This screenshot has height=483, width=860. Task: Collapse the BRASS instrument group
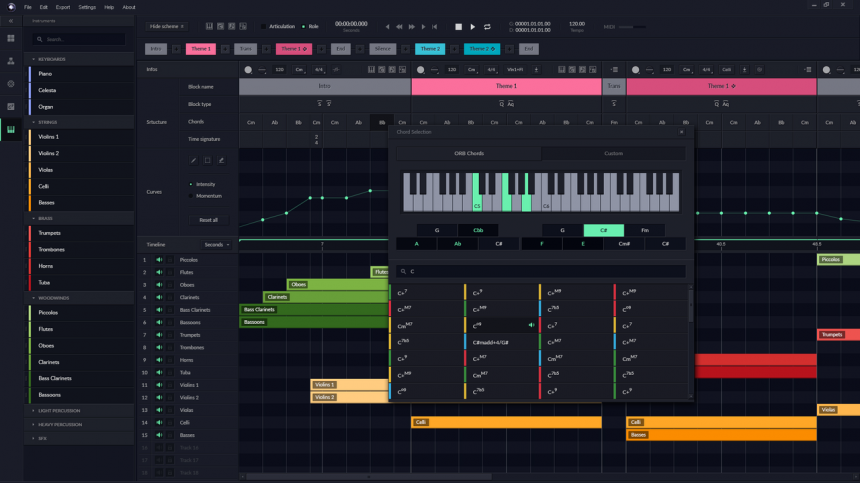pos(33,219)
